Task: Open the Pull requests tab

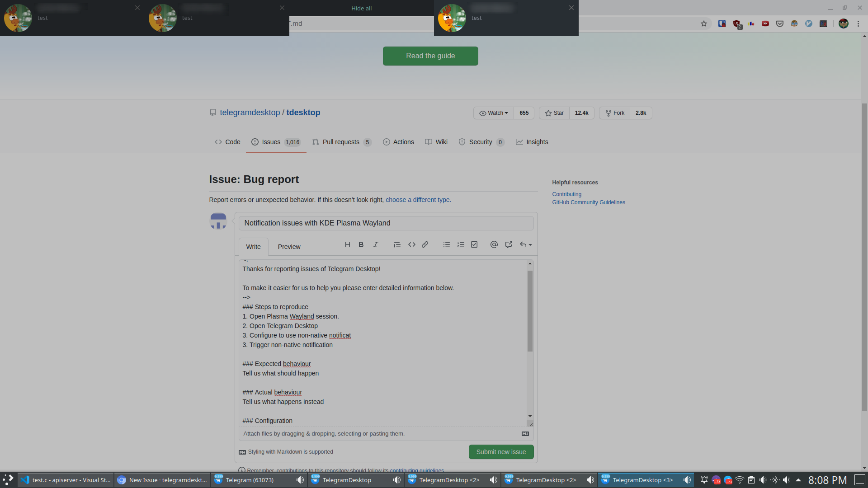Action: pyautogui.click(x=341, y=142)
